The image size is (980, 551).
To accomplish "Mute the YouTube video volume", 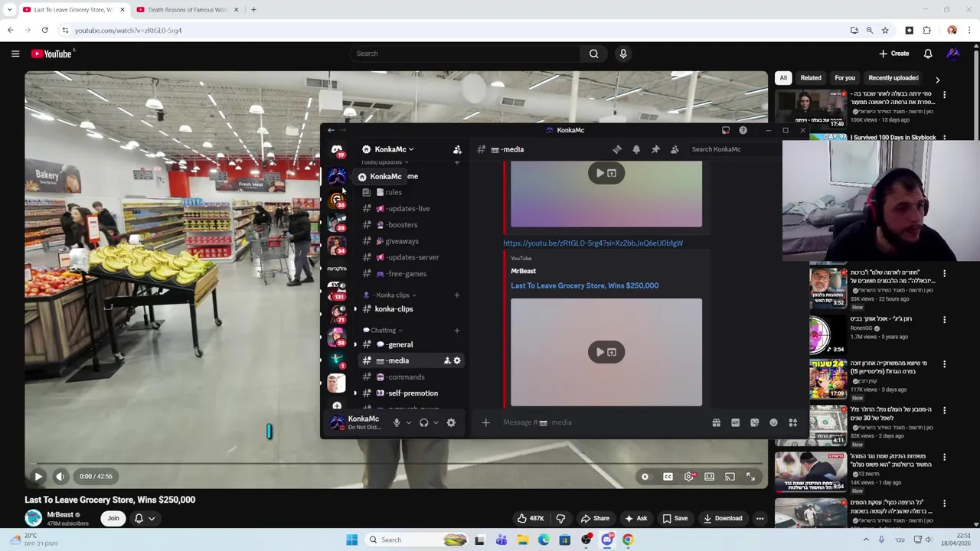I will (60, 476).
